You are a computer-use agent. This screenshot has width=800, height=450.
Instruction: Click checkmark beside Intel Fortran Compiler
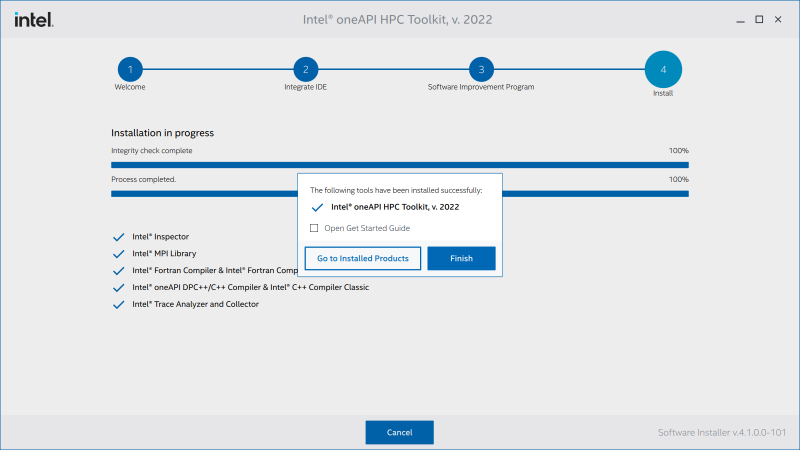(x=119, y=271)
